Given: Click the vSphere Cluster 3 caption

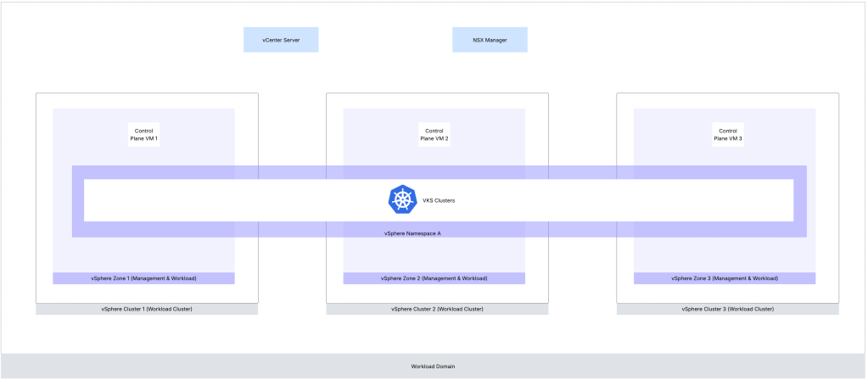Looking at the screenshot, I should [x=727, y=309].
